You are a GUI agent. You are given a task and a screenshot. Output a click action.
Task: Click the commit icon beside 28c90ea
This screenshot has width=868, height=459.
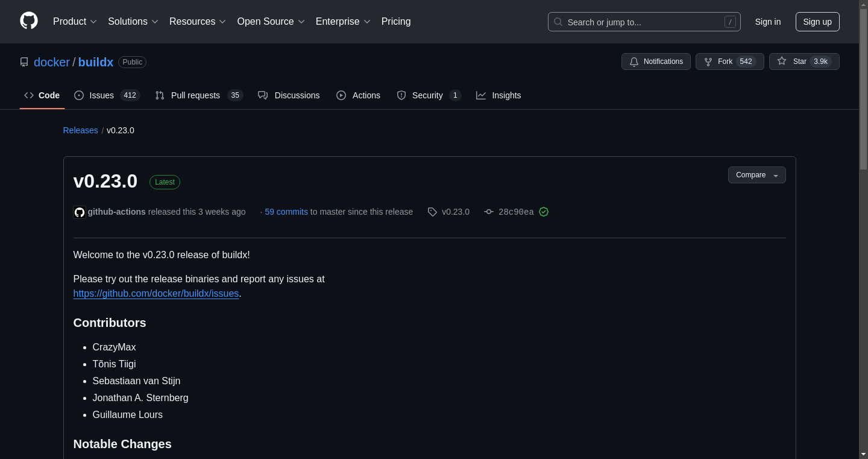489,212
